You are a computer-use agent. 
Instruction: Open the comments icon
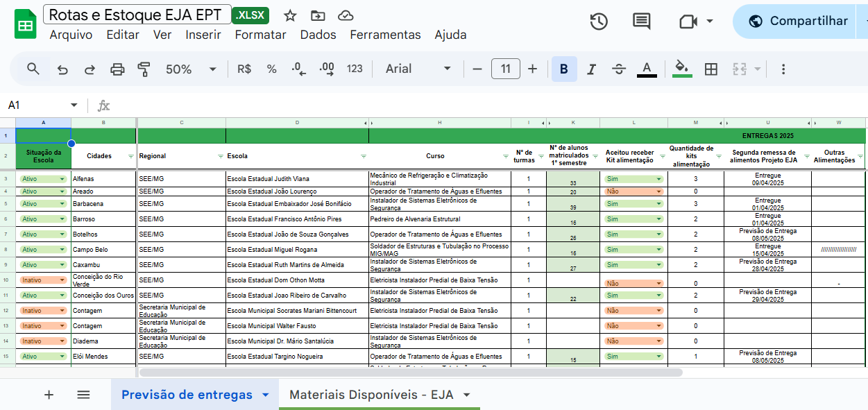[642, 22]
